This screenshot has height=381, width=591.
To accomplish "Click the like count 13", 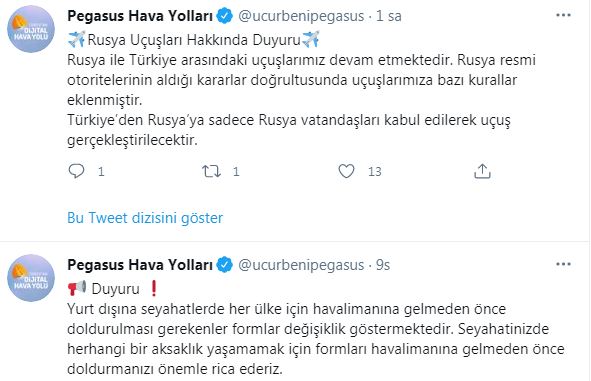I will 375,172.
